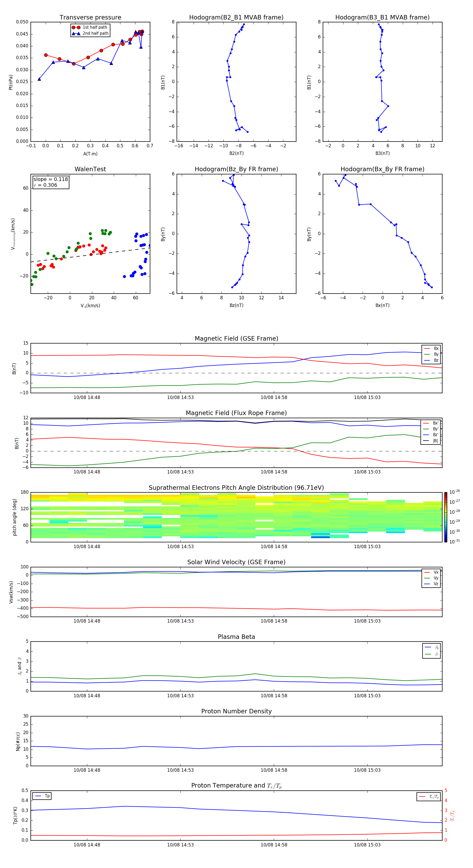Click 'Magnetic Field (Flux Rope Frame)' title
473x868 pixels.
[236, 413]
